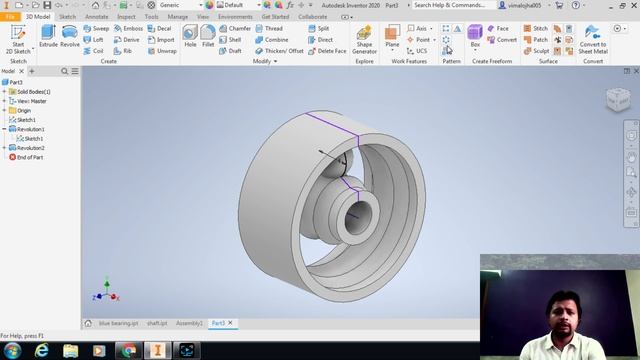This screenshot has height=360, width=640.
Task: Switch to the Inspect ribbon tab
Action: (126, 17)
